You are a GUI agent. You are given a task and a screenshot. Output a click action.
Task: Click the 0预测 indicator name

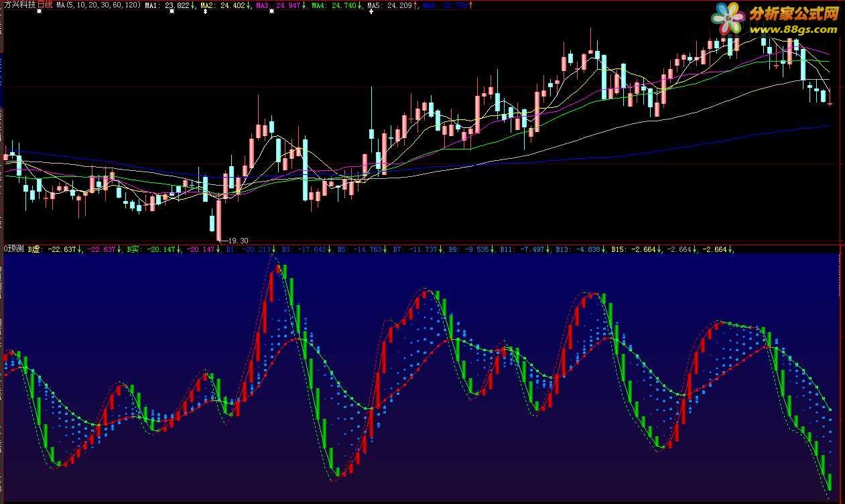[x=13, y=249]
